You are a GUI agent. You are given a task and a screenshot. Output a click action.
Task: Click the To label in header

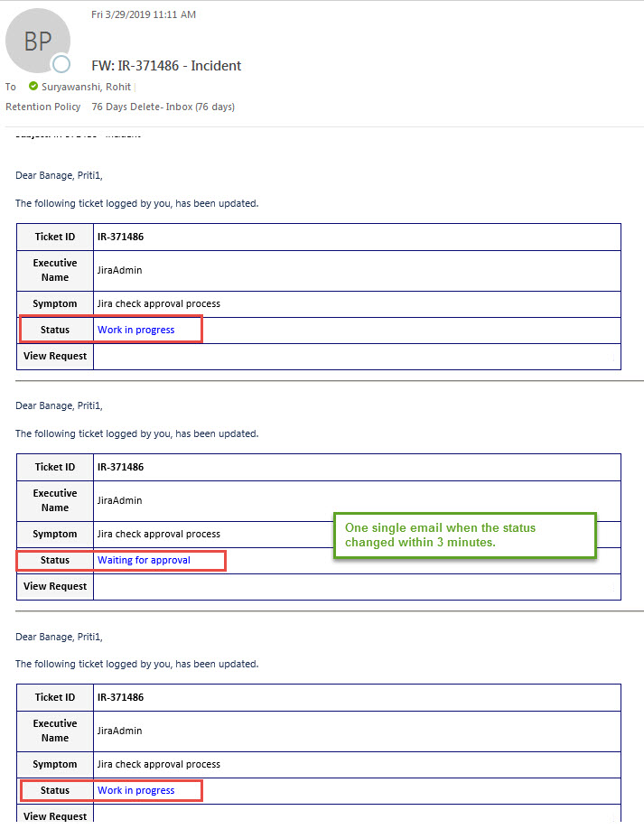coord(11,87)
